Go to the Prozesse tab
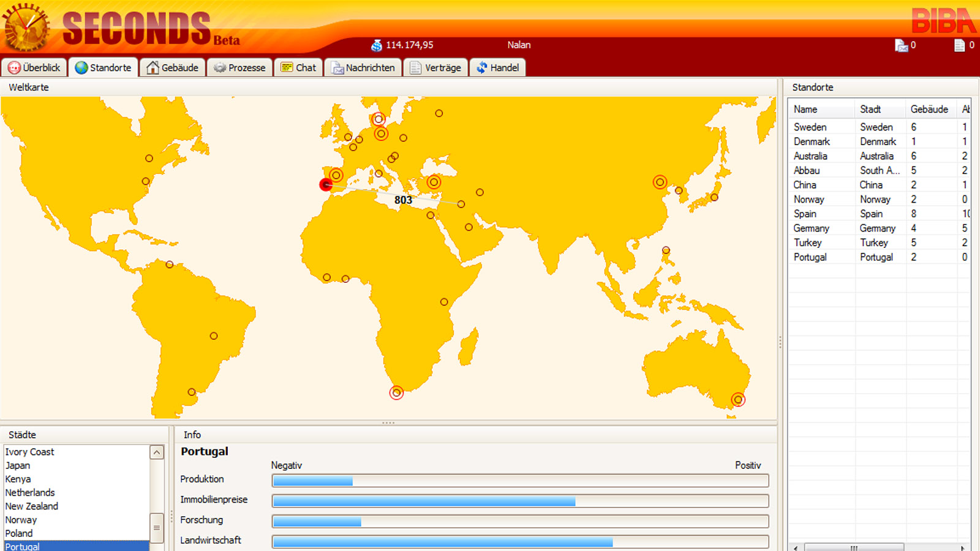 239,67
